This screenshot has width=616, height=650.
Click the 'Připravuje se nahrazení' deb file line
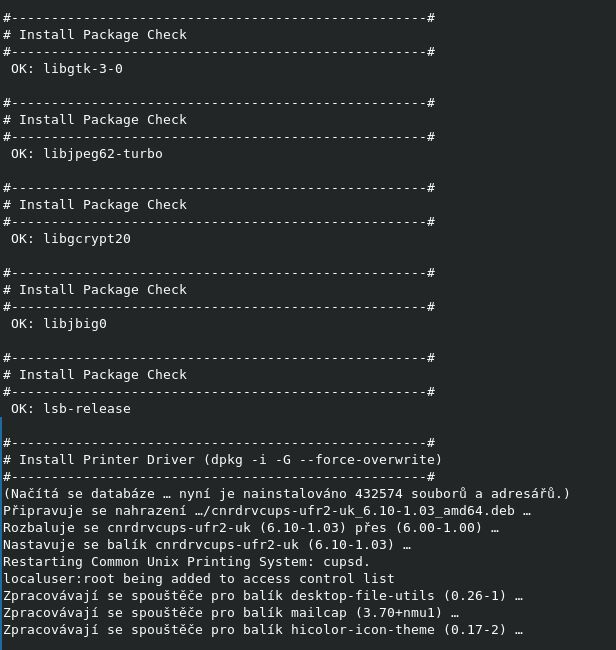[x=266, y=511]
